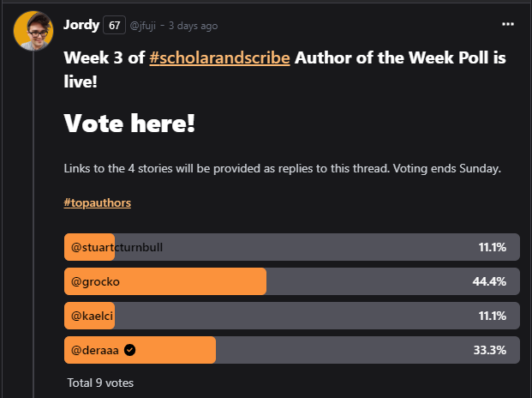The width and height of the screenshot is (532, 398).
Task: Vote for @stuartcturnbull in the poll
Action: coord(292,247)
